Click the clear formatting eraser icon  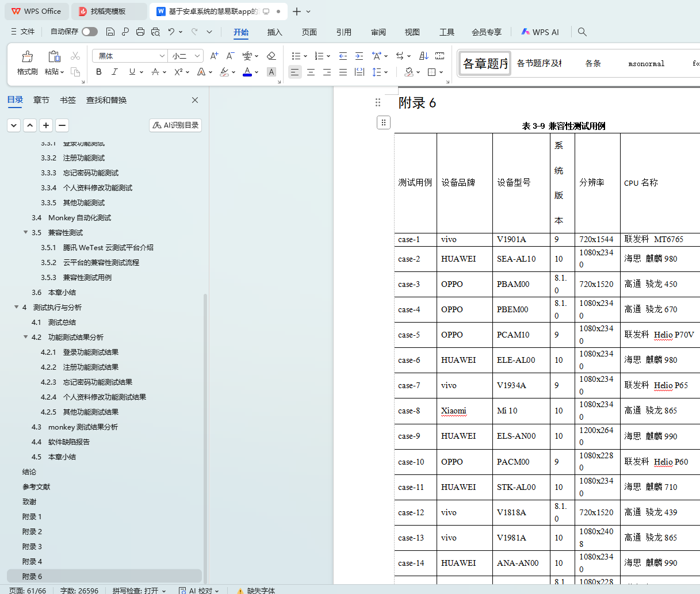coord(271,56)
